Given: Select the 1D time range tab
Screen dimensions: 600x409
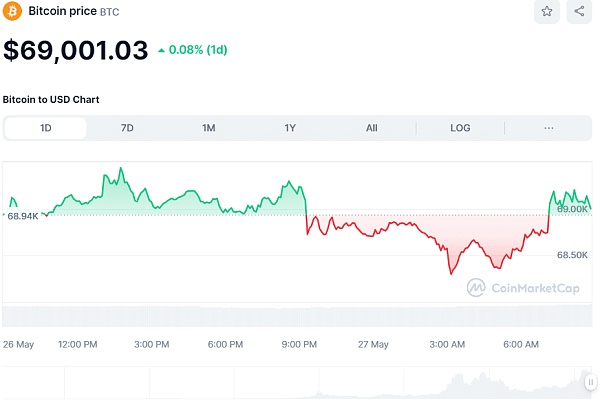Looking at the screenshot, I should [46, 128].
